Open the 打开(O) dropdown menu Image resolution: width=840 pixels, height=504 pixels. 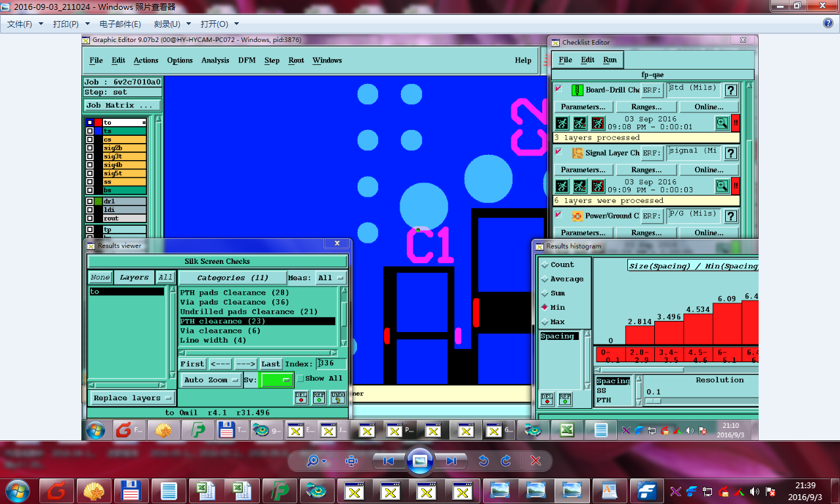point(220,24)
